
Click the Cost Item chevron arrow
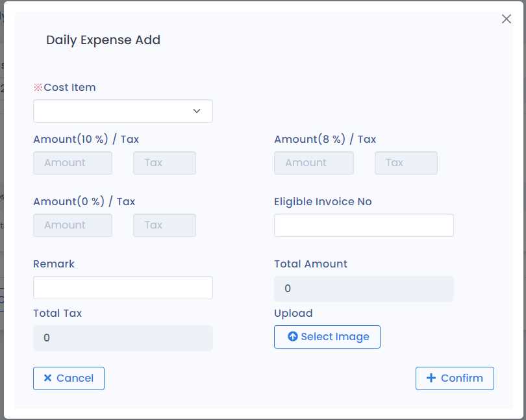[x=197, y=111]
